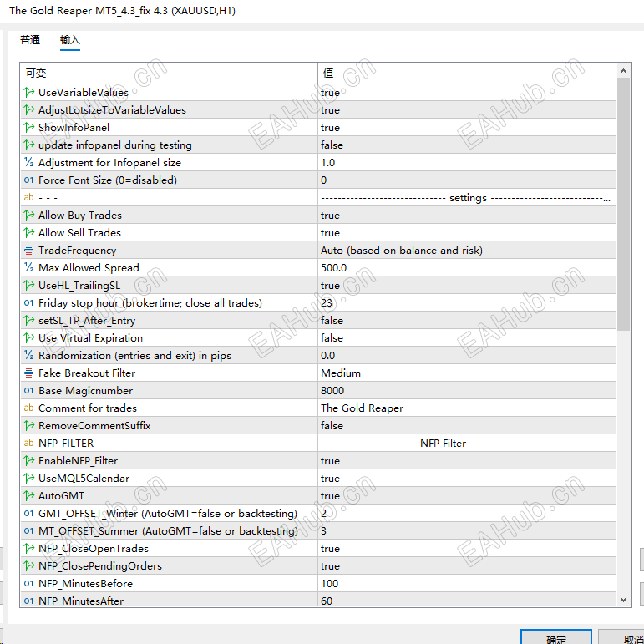
Task: Click double icon for Adjustment for Infopanel size
Action: (x=28, y=163)
